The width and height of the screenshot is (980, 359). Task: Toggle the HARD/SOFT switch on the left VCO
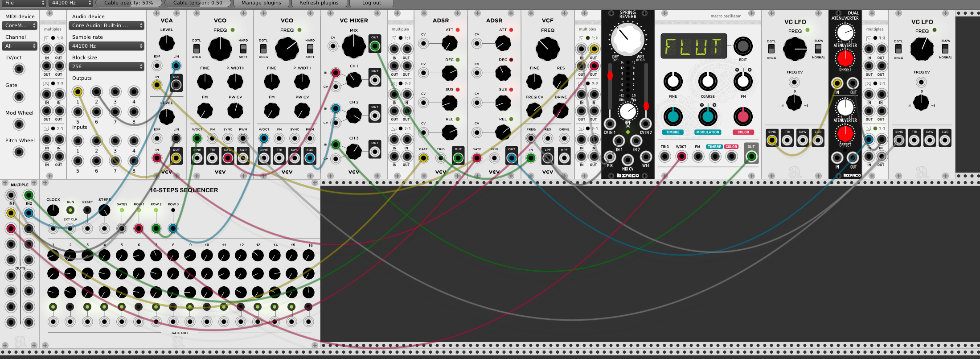click(x=243, y=49)
